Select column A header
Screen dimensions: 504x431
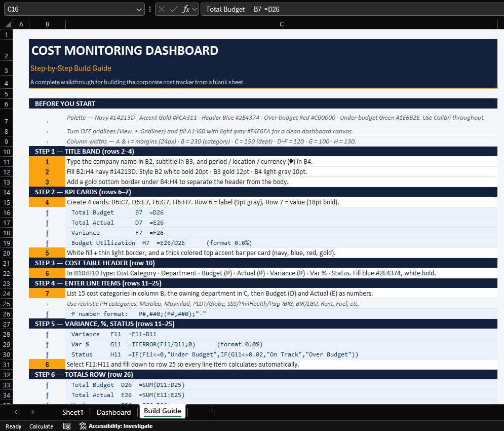point(21,24)
